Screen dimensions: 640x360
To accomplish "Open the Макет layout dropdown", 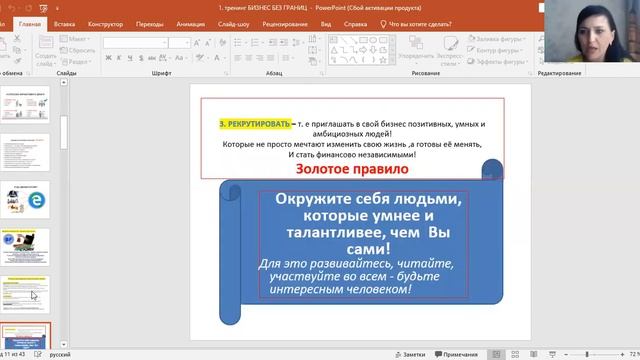I will pyautogui.click(x=75, y=39).
